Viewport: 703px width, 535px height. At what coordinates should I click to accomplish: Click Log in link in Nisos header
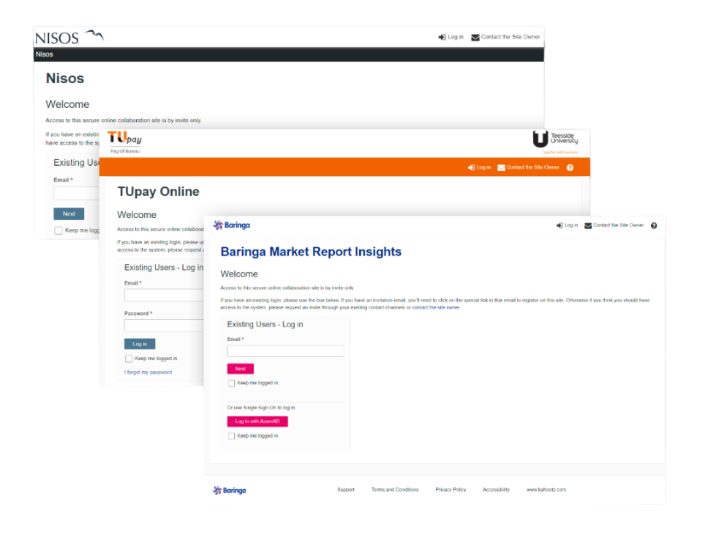[451, 37]
